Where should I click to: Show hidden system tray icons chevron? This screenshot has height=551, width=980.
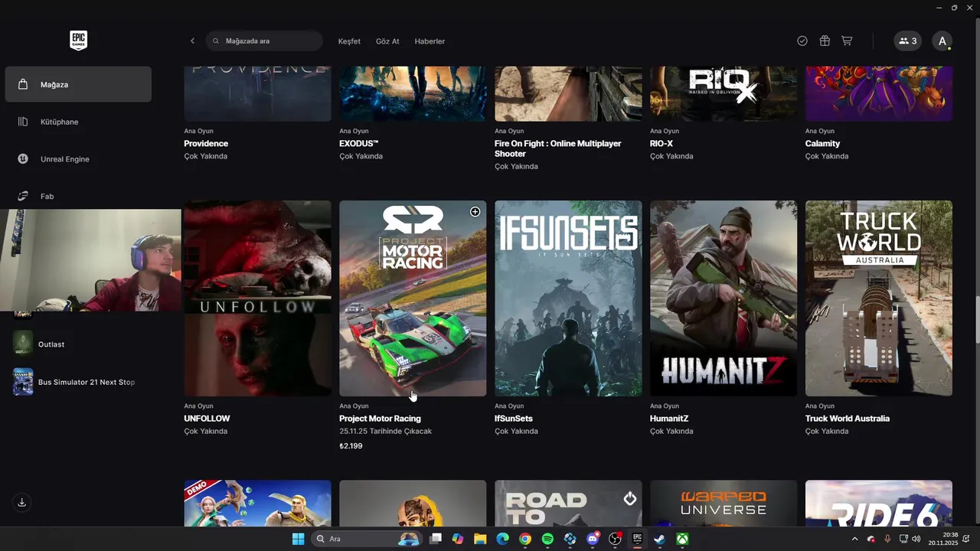click(x=854, y=539)
